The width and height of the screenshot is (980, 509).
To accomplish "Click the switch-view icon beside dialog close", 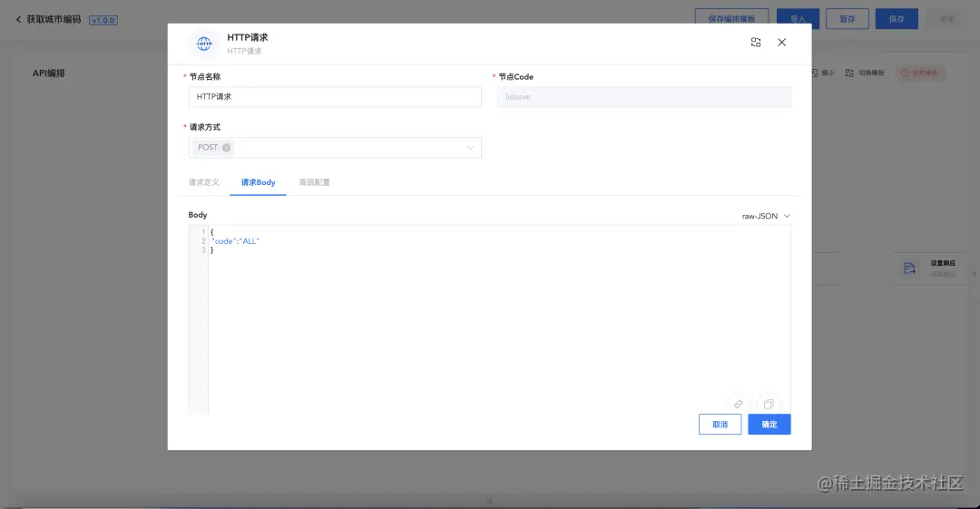I will point(756,43).
